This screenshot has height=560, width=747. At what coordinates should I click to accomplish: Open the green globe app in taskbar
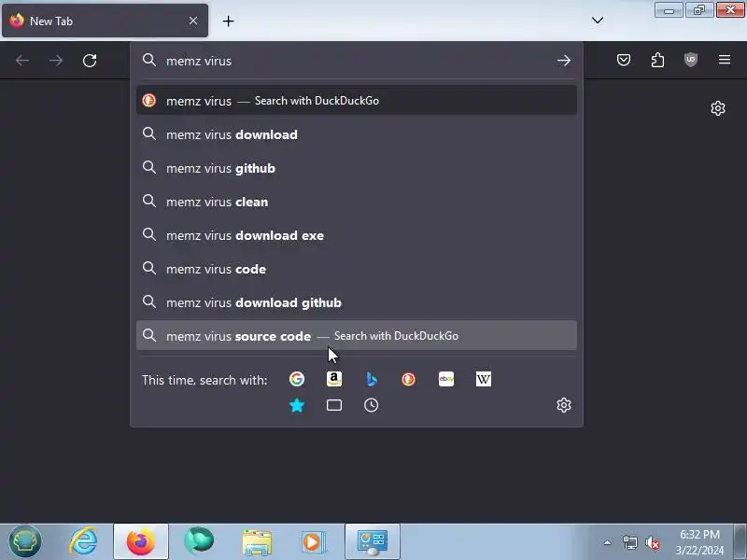click(199, 541)
